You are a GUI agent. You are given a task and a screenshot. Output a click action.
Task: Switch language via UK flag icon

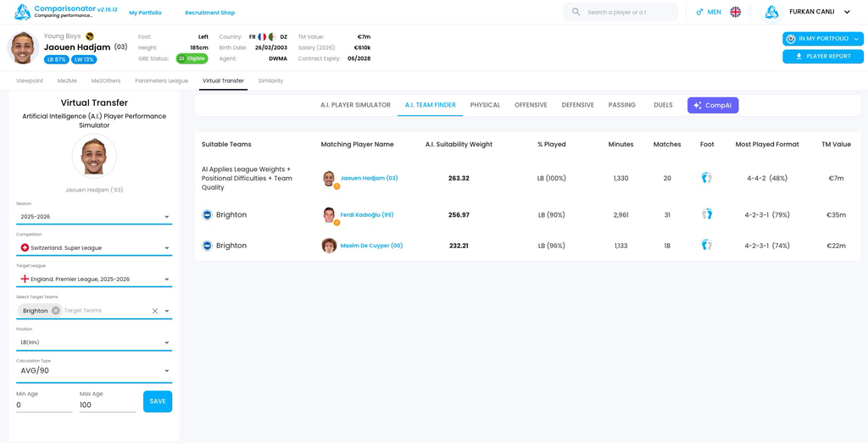pyautogui.click(x=735, y=12)
